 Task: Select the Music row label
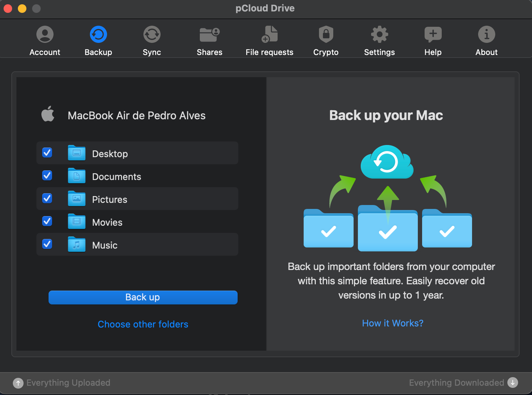(105, 245)
